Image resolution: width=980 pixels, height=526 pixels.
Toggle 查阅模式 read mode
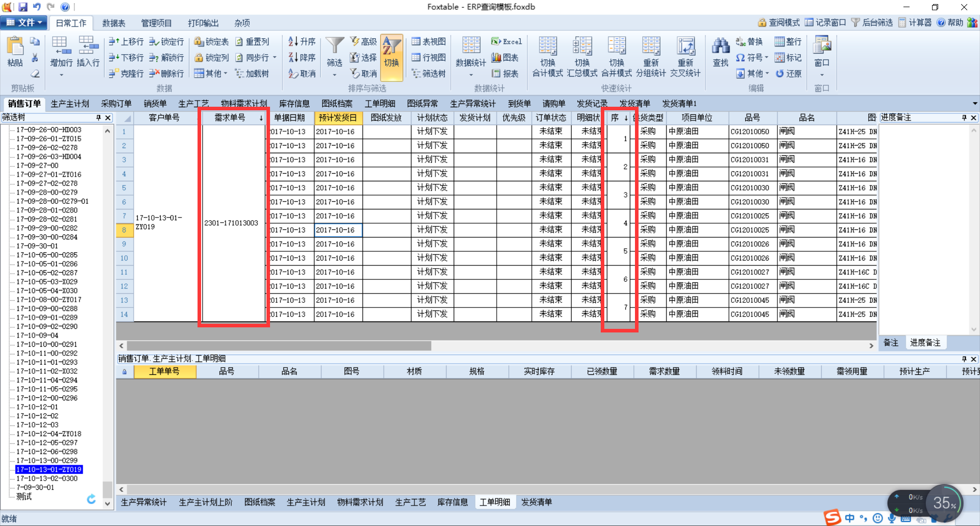779,22
